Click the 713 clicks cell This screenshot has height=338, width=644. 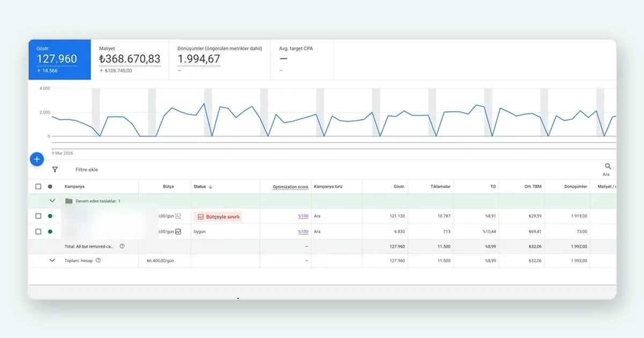[447, 232]
